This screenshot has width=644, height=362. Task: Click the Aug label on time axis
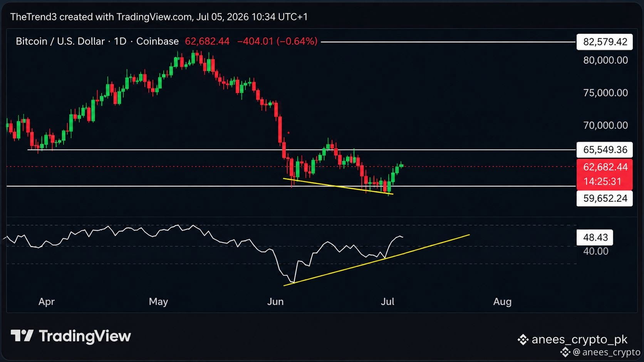coord(502,302)
